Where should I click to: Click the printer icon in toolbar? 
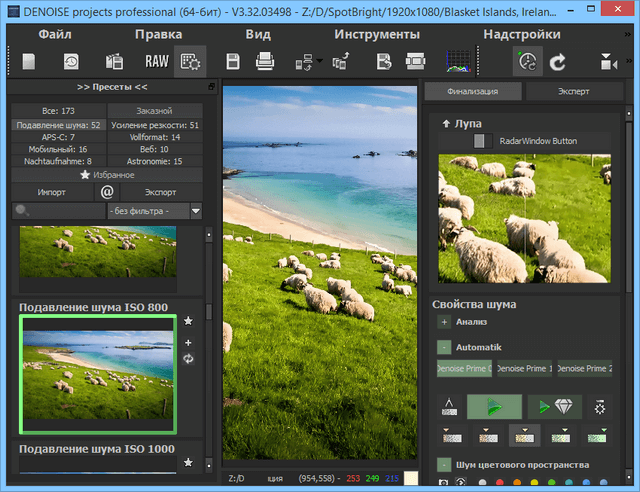[265, 62]
